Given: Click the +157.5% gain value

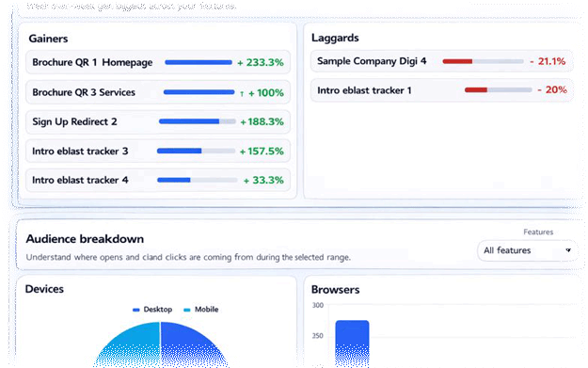Looking at the screenshot, I should point(262,152).
